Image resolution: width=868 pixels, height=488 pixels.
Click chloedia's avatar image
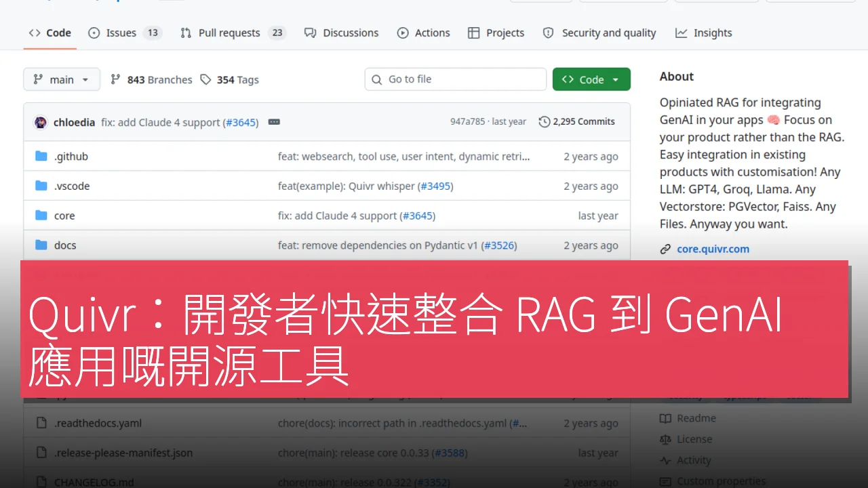click(x=41, y=122)
